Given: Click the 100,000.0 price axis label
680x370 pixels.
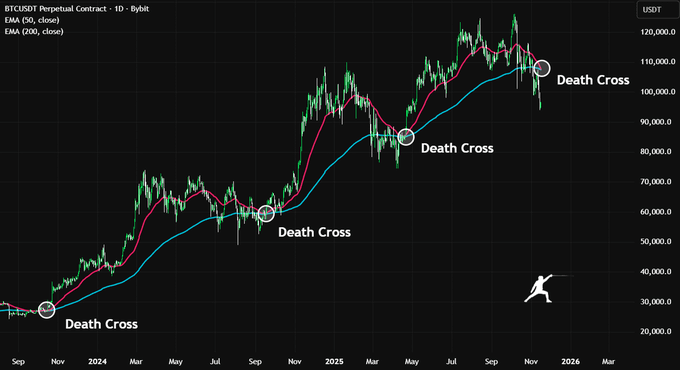Looking at the screenshot, I should 657,92.
